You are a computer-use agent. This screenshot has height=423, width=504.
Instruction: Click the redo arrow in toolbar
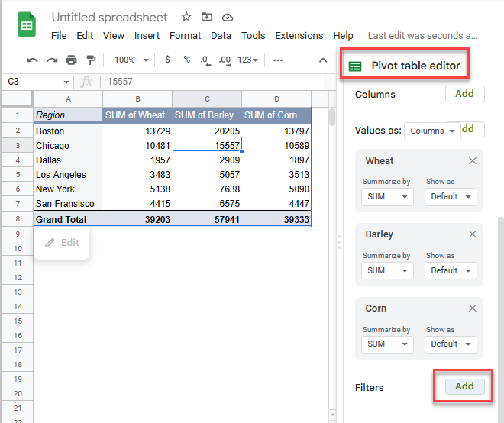(x=52, y=60)
